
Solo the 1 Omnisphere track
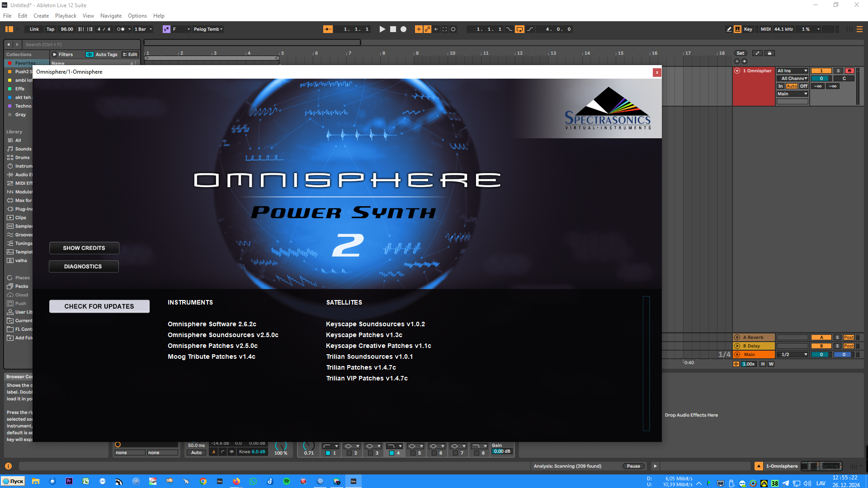[x=838, y=71]
